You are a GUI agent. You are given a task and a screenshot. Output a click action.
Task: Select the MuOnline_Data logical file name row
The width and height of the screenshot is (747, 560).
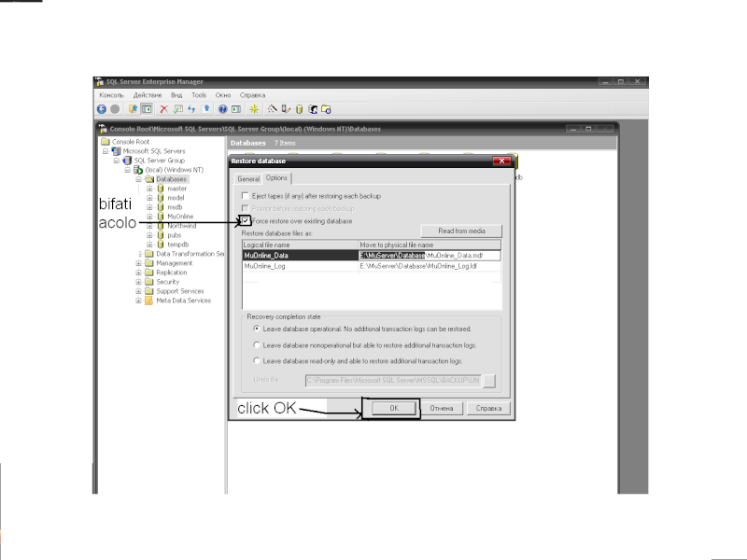pos(300,255)
